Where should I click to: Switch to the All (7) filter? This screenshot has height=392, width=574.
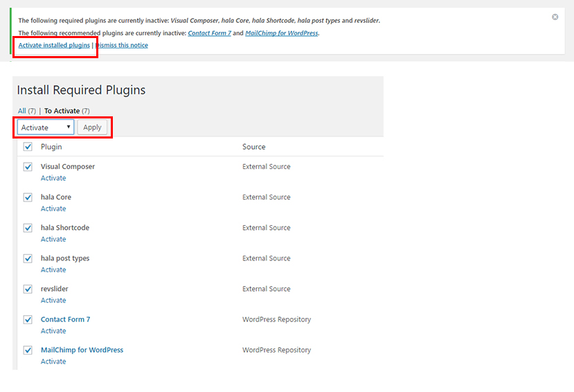(27, 111)
